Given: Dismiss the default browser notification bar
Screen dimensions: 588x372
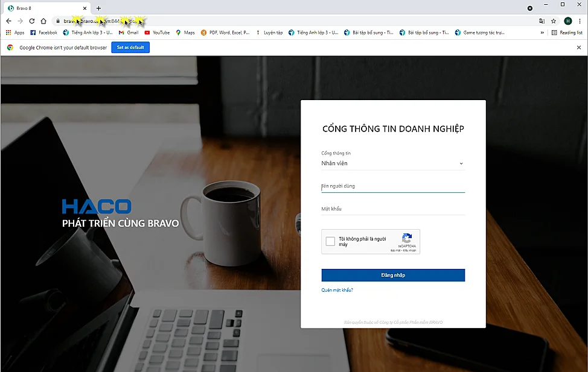Looking at the screenshot, I should coord(578,47).
